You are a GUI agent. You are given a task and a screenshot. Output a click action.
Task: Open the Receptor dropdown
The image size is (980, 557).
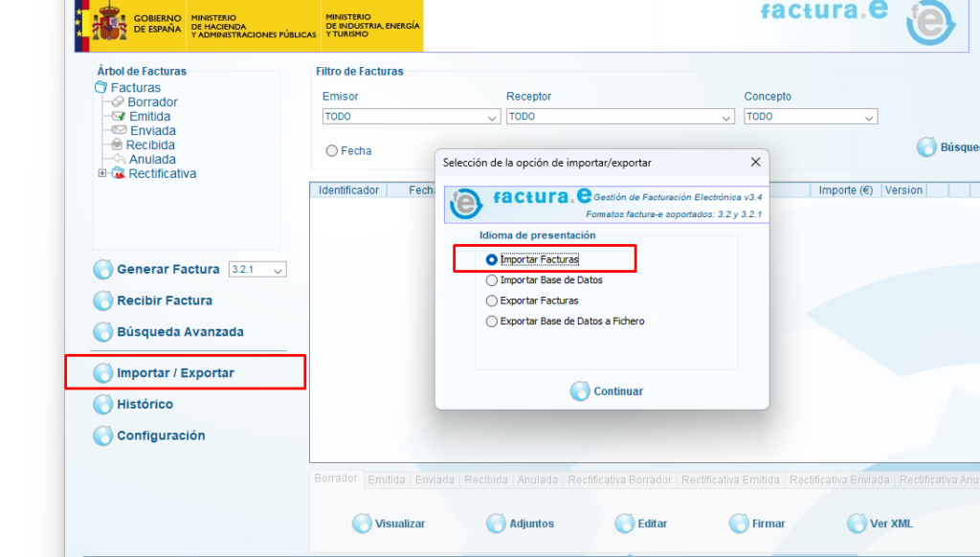click(619, 117)
